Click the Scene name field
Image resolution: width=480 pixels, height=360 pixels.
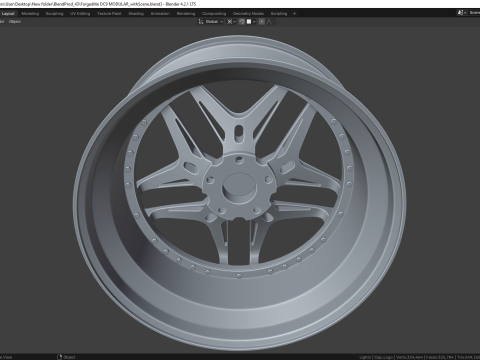[x=474, y=13]
